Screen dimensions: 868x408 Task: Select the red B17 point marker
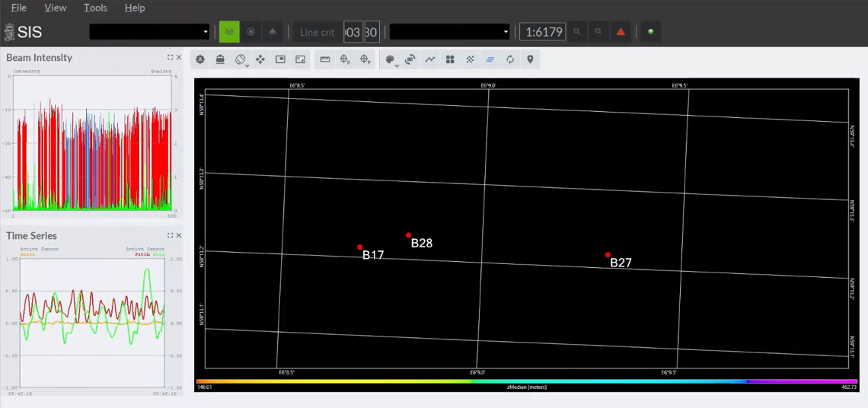click(360, 247)
